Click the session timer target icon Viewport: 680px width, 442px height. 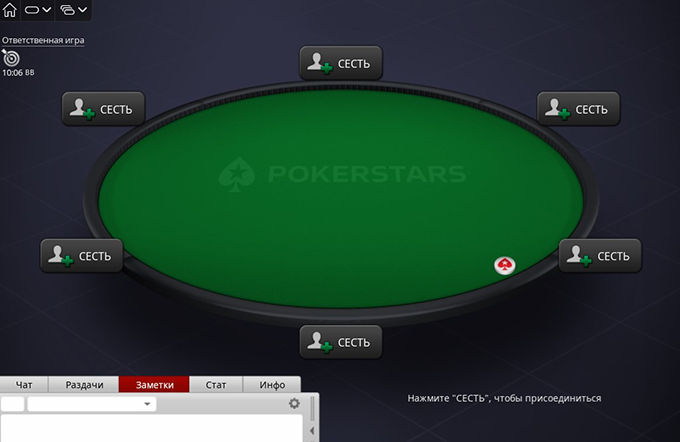[x=11, y=58]
